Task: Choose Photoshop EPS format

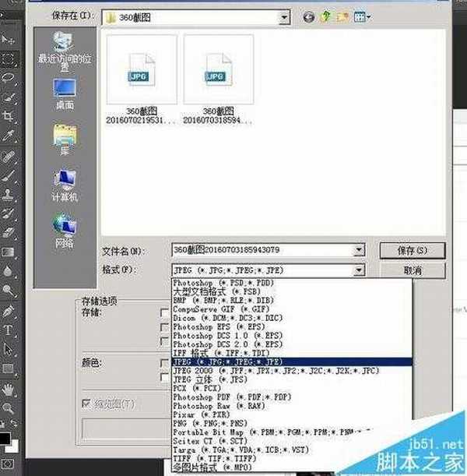Action: tap(292, 327)
